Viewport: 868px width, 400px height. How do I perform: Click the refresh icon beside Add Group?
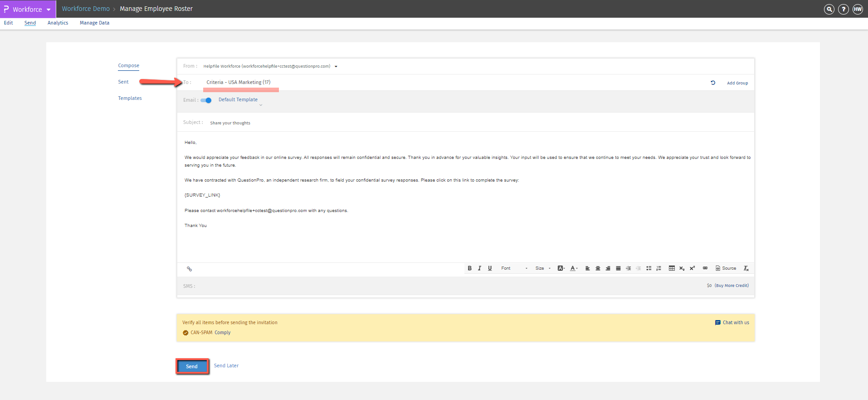pos(713,83)
